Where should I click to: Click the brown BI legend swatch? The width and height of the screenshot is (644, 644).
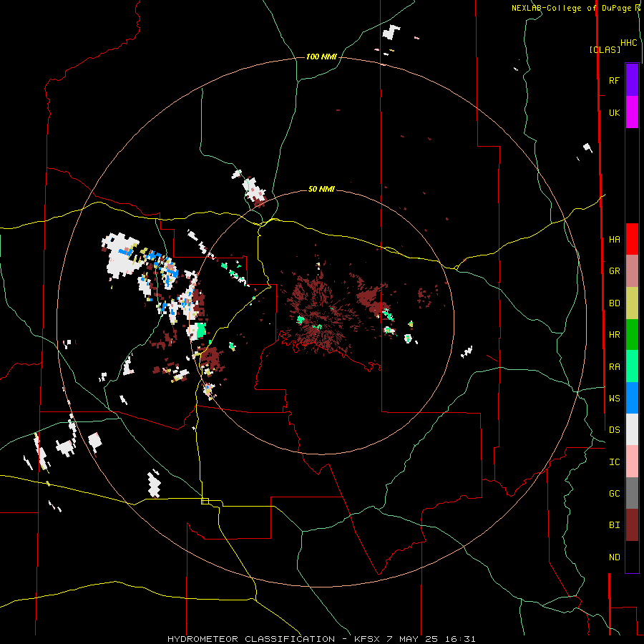(632, 525)
